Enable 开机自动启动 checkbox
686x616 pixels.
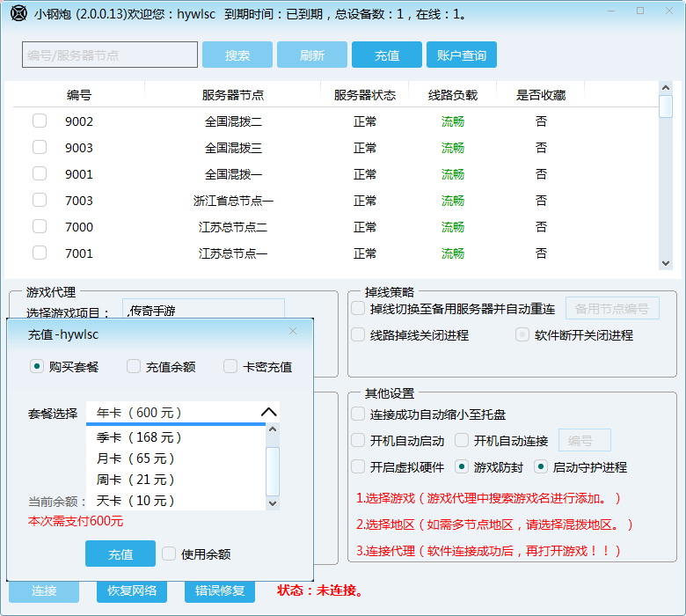[x=358, y=440]
